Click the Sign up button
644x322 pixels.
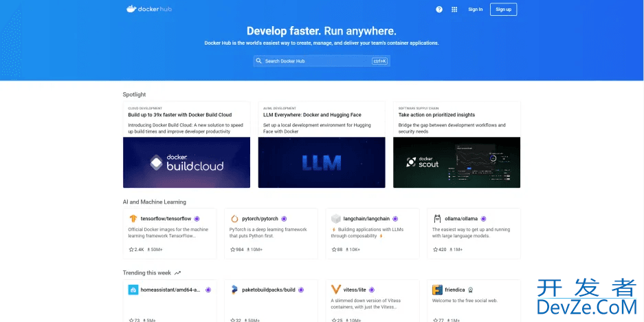coord(503,10)
